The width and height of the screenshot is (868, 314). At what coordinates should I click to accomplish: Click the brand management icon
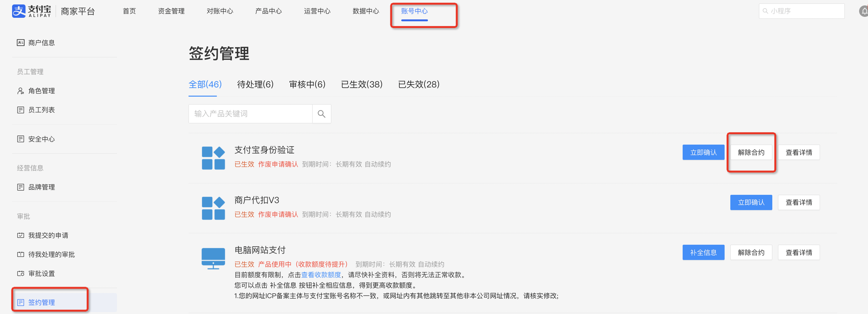[x=21, y=187]
